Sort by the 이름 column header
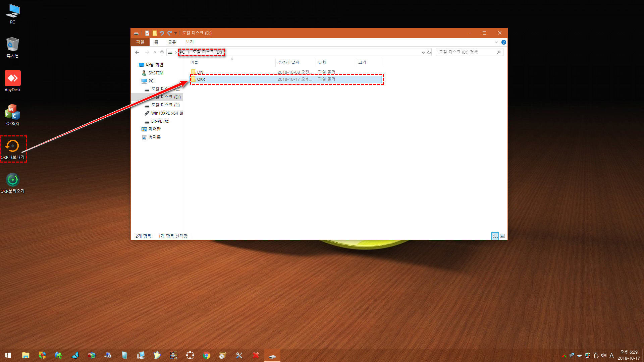 pyautogui.click(x=232, y=62)
